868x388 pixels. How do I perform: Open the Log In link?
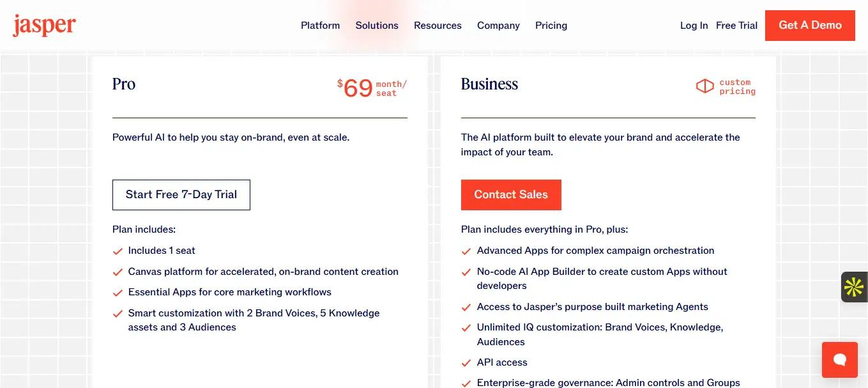click(694, 26)
